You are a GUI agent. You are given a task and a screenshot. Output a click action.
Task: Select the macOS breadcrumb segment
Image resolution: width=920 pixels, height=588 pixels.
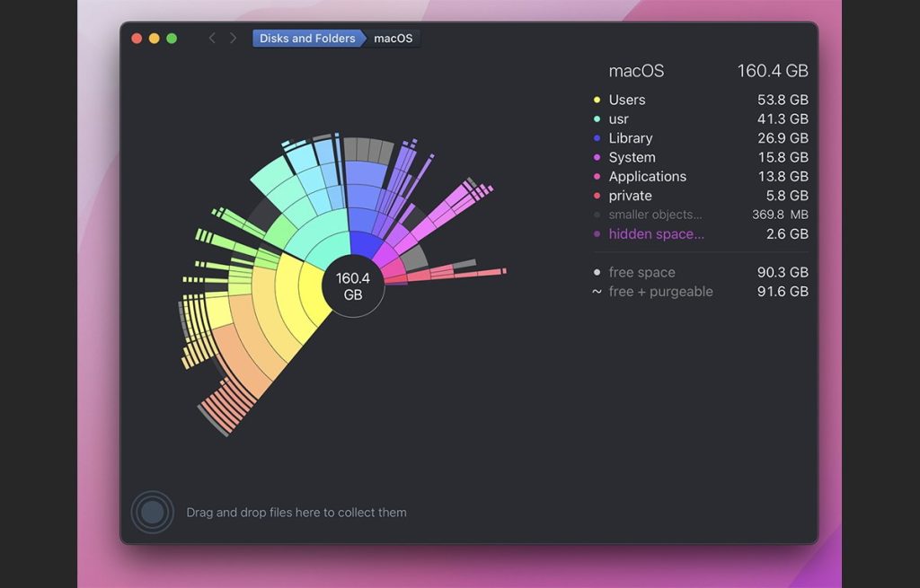pyautogui.click(x=394, y=39)
